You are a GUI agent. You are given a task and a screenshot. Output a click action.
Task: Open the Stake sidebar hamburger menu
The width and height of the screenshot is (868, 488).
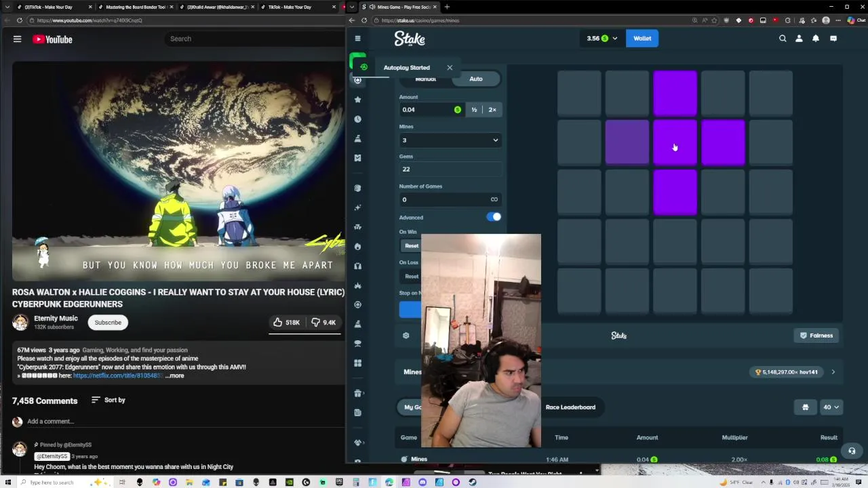pyautogui.click(x=357, y=39)
